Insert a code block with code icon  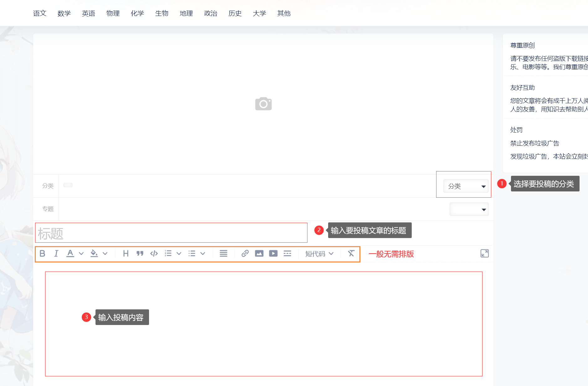point(154,253)
